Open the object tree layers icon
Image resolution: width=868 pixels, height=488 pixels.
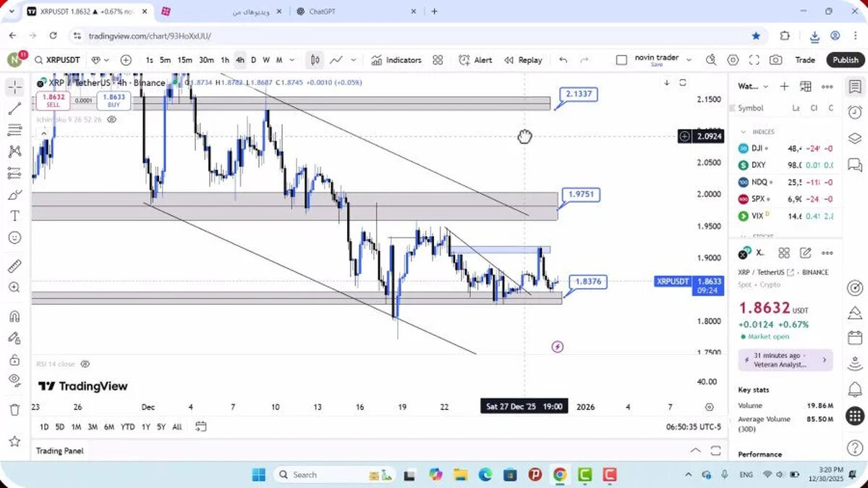point(854,138)
